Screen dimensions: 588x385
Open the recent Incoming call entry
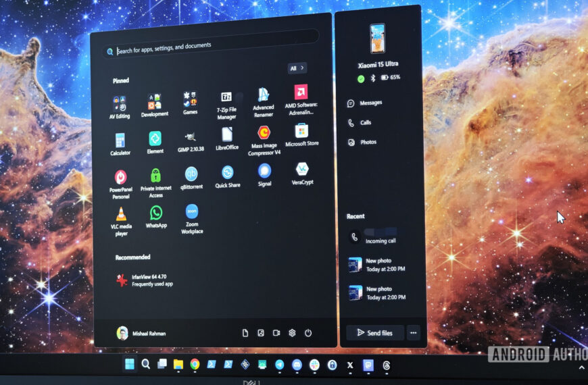(x=373, y=236)
